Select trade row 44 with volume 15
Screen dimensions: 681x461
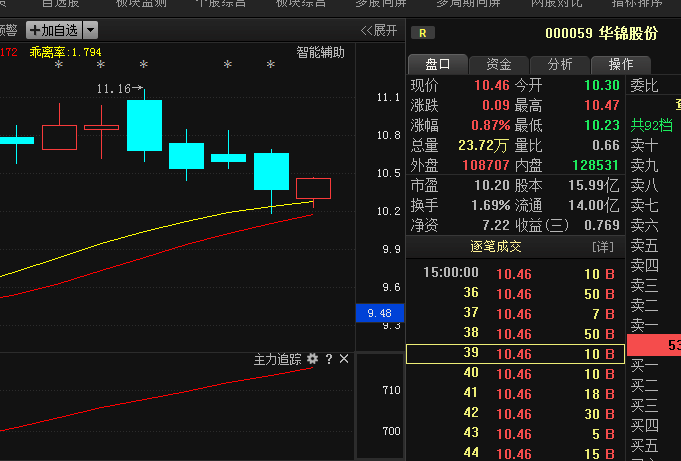(x=515, y=453)
